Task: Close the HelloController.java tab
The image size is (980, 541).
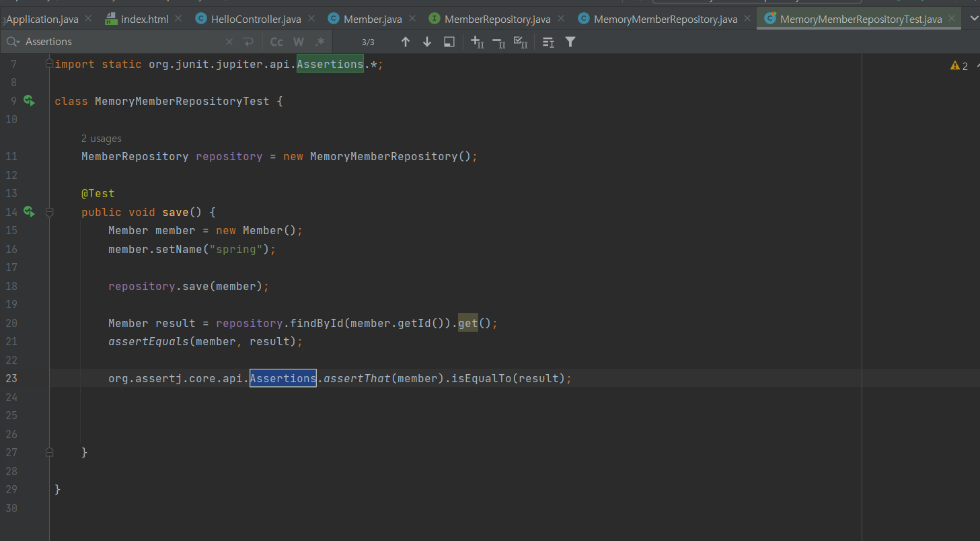Action: 311,19
